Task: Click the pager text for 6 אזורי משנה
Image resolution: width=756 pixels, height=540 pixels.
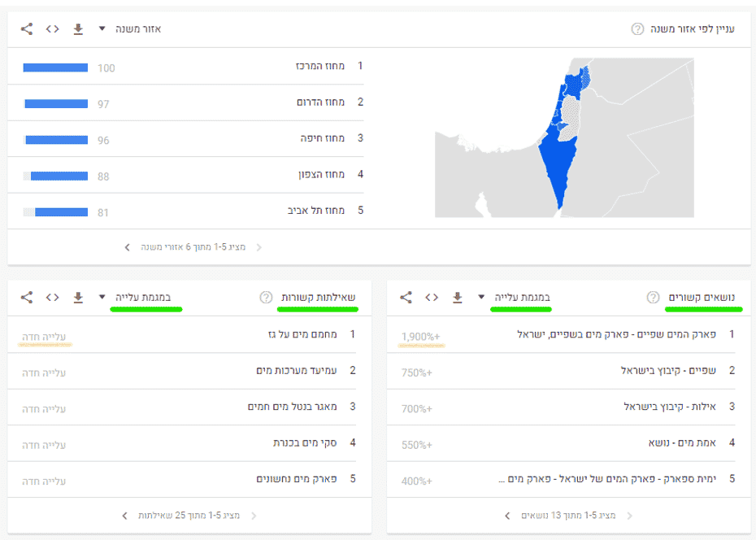Action: 193,247
